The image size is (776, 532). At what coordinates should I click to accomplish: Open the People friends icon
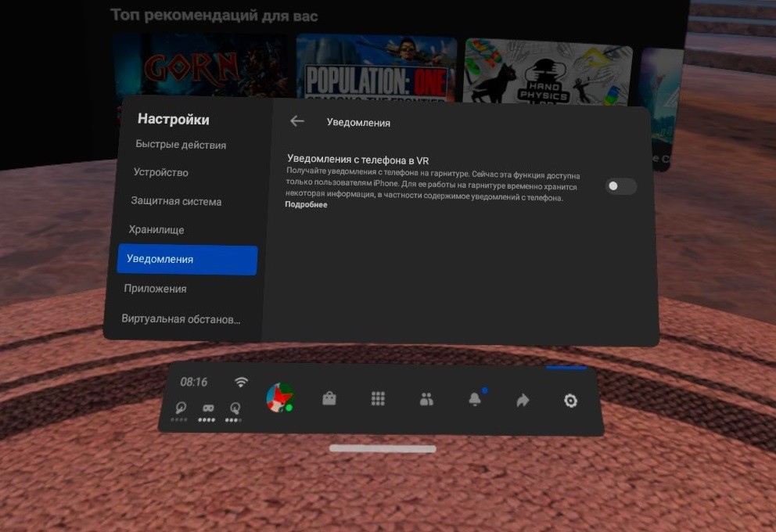tap(426, 400)
